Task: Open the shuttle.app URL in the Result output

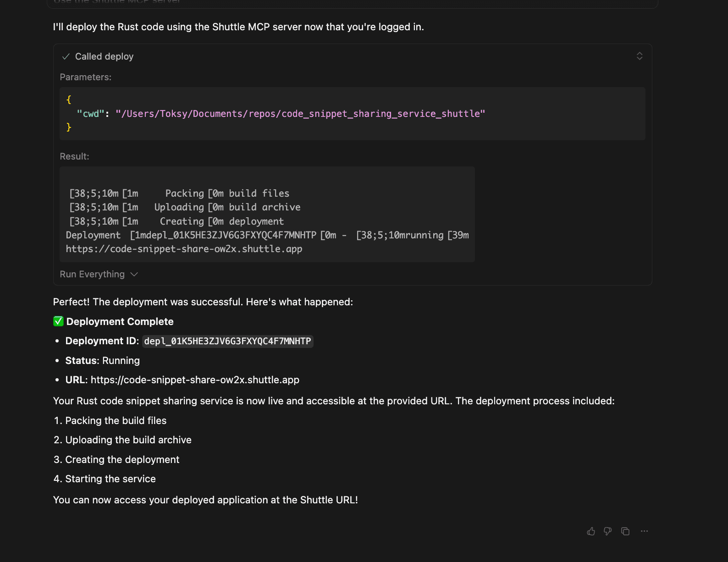Action: pos(184,249)
